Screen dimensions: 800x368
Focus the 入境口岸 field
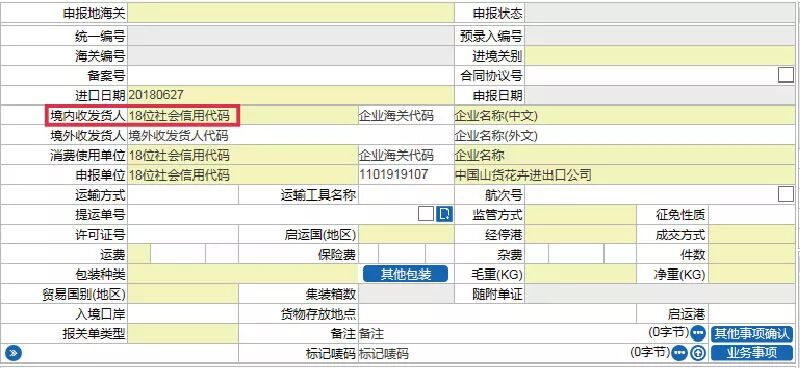click(183, 313)
